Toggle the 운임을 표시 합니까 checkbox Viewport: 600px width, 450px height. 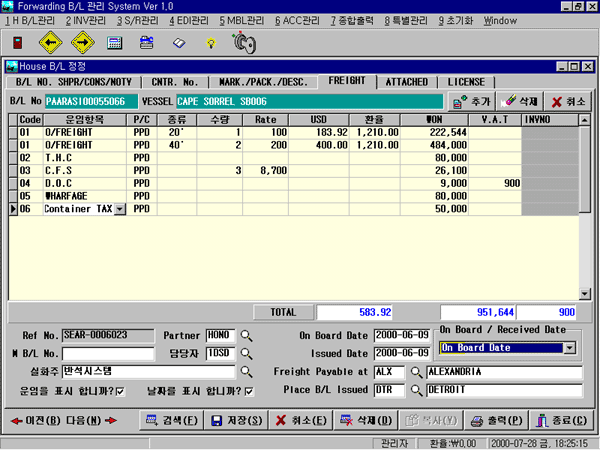120,391
